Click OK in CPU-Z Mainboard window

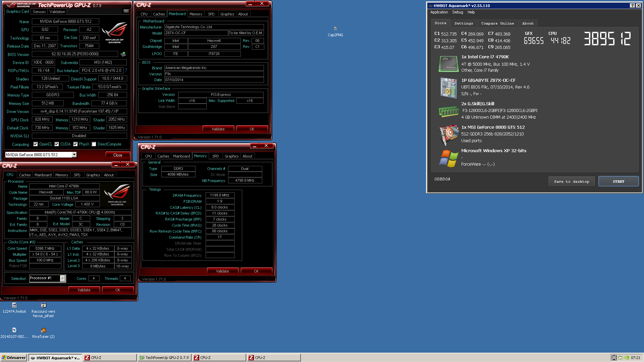(x=252, y=129)
